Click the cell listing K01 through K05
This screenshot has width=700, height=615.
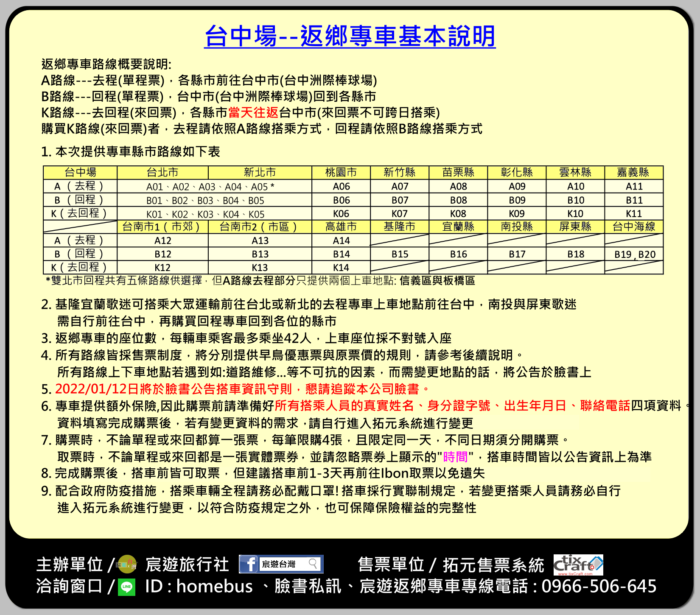(x=215, y=214)
